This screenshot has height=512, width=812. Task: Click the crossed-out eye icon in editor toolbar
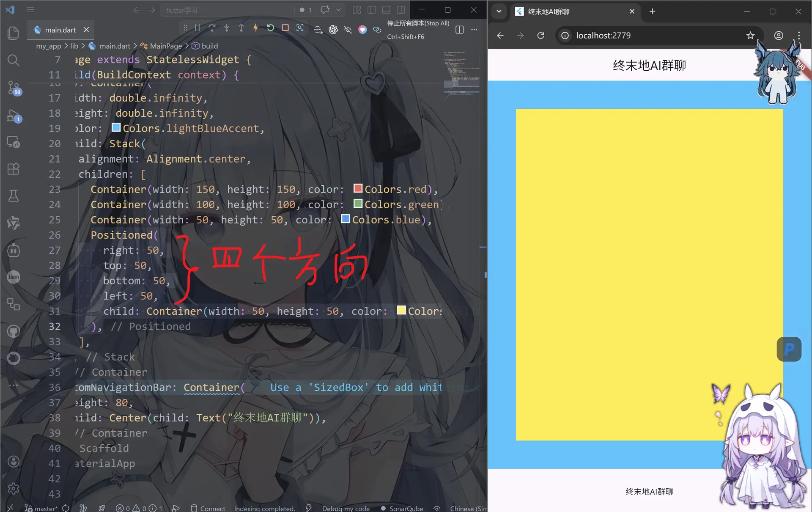click(x=348, y=29)
